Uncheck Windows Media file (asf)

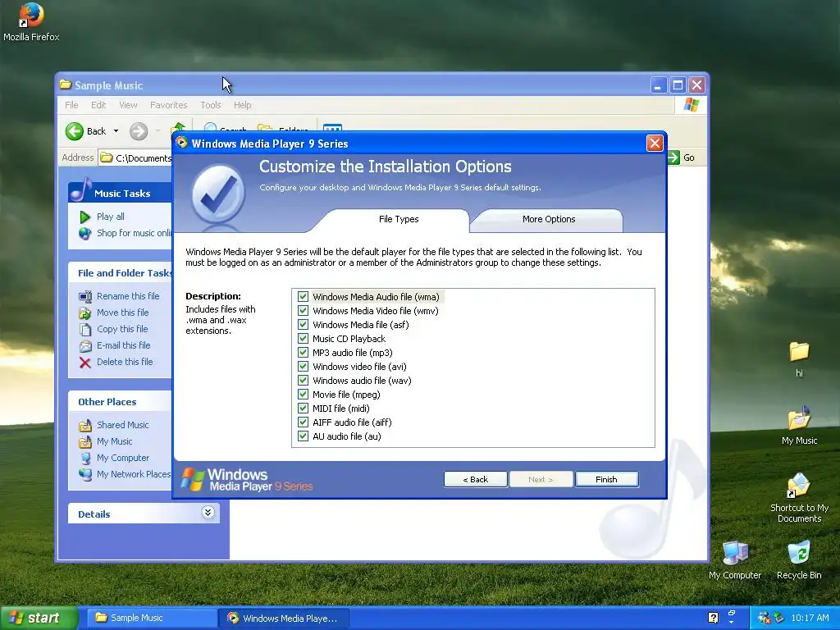pos(303,325)
